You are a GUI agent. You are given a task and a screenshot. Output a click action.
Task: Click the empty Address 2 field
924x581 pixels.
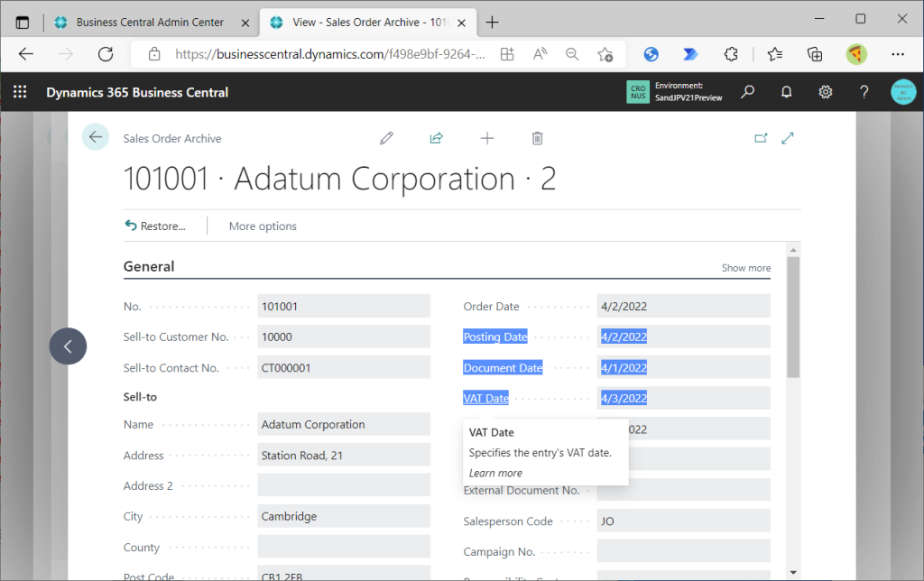344,486
